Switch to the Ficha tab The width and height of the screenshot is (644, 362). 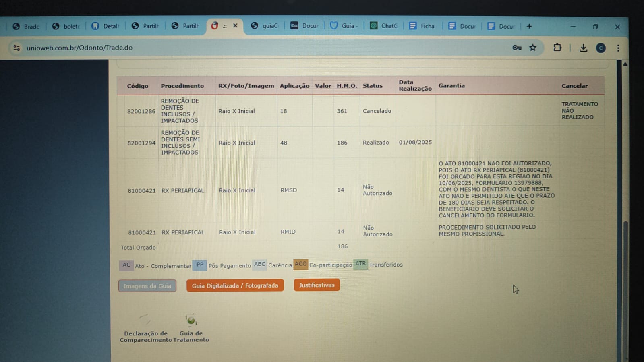point(422,26)
